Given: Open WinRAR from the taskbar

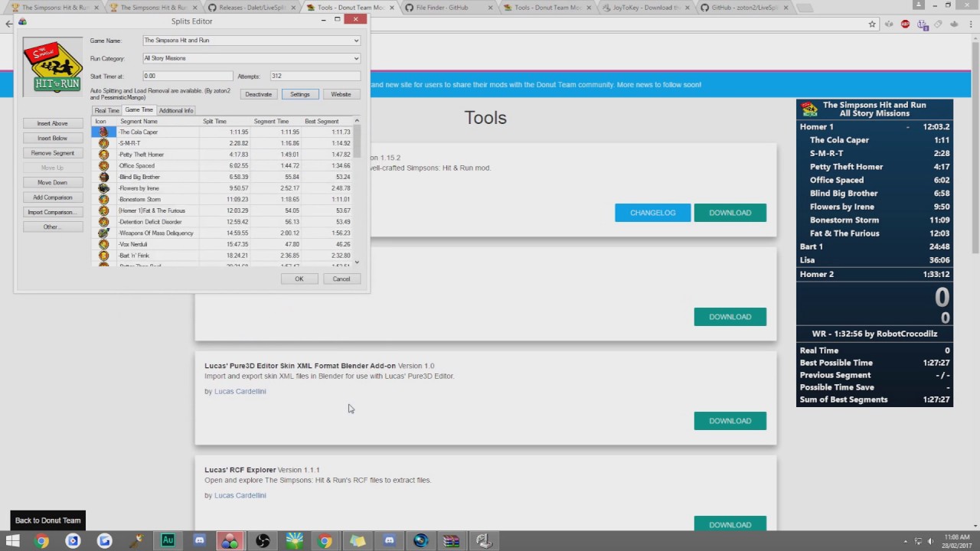Looking at the screenshot, I should point(452,541).
